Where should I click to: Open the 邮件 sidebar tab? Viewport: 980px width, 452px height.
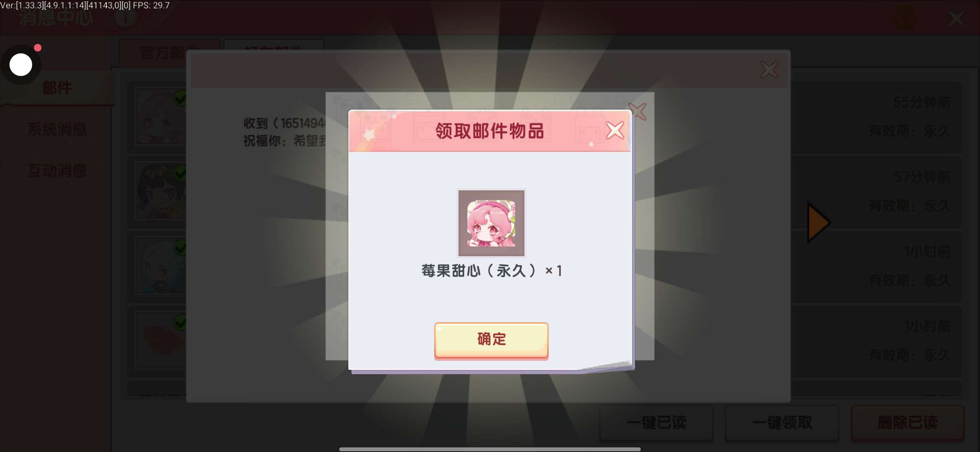(x=57, y=88)
